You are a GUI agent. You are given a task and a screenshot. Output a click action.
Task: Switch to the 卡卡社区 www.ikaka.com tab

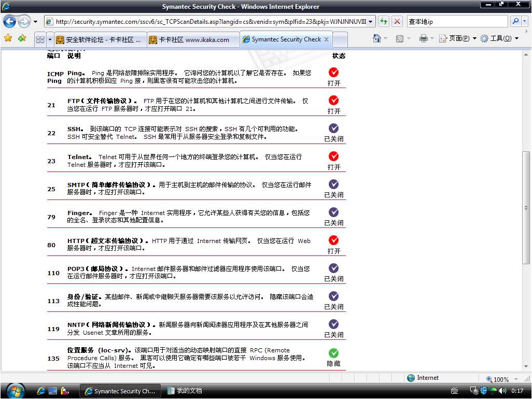click(x=193, y=40)
